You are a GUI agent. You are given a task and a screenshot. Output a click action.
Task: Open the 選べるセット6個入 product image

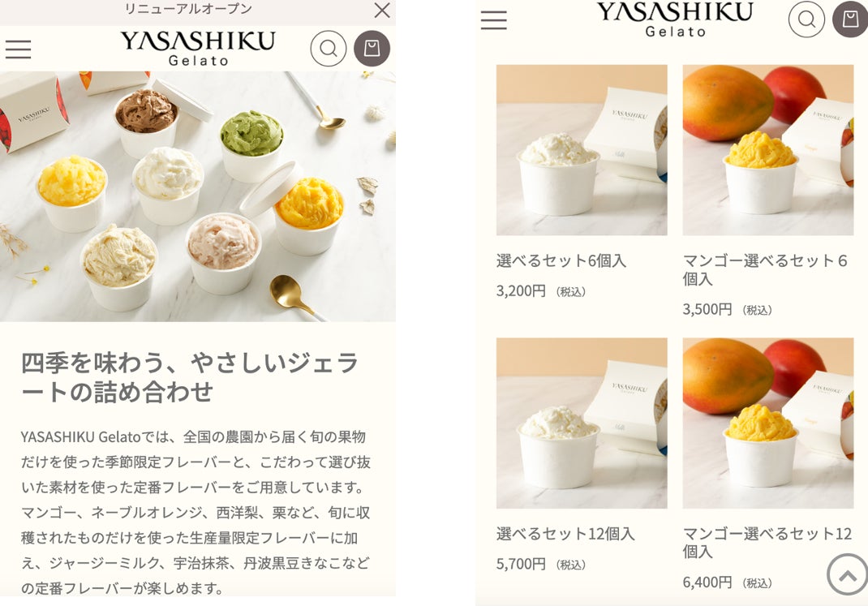[x=582, y=150]
